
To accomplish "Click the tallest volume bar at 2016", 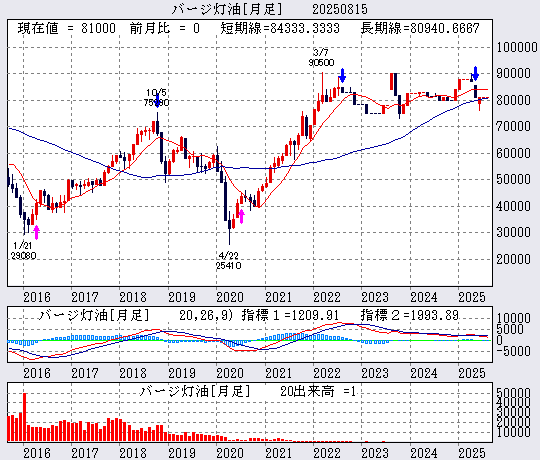I will click(24, 417).
